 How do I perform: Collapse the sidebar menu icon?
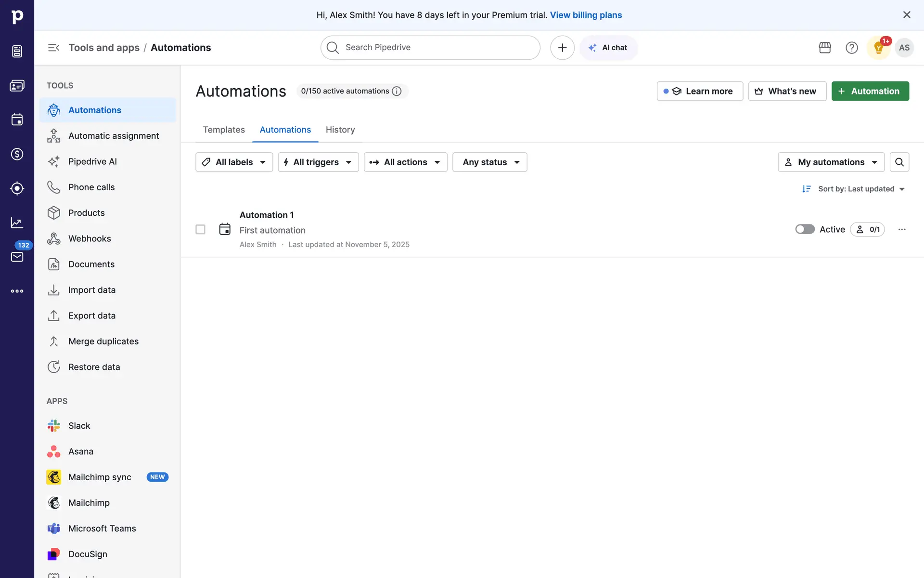[x=53, y=48]
